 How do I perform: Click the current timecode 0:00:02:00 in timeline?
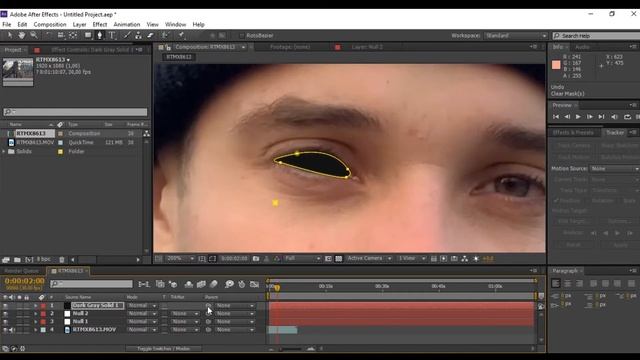tap(24, 281)
